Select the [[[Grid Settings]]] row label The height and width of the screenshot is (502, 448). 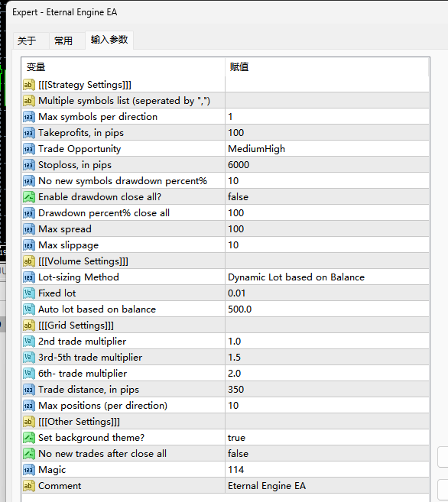(x=76, y=325)
